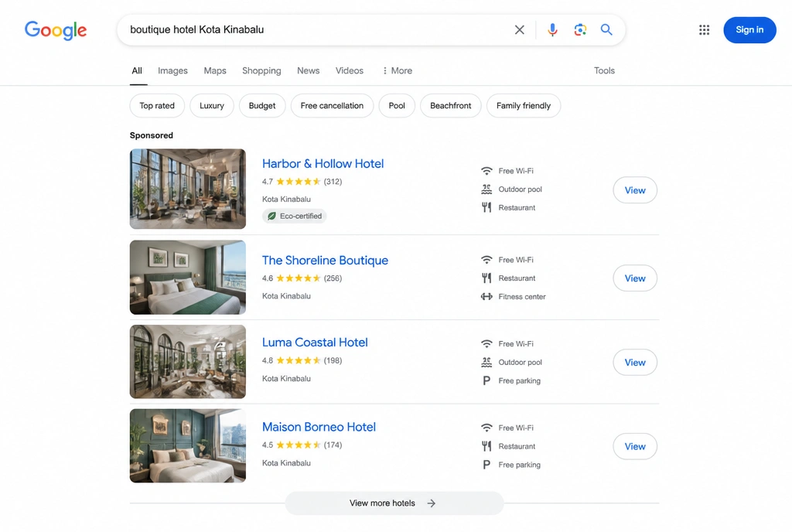Switch to the News tab

(308, 70)
